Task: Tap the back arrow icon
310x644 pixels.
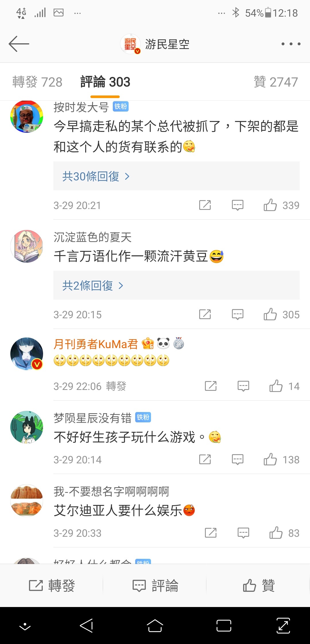Action: click(x=19, y=44)
